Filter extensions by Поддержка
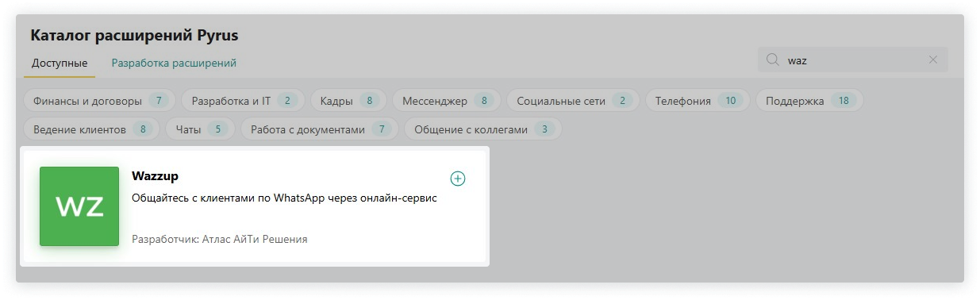This screenshot has width=980, height=300. 809,101
